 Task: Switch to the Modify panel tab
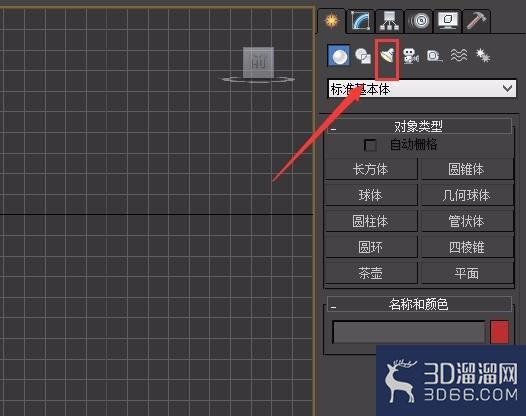pyautogui.click(x=361, y=21)
